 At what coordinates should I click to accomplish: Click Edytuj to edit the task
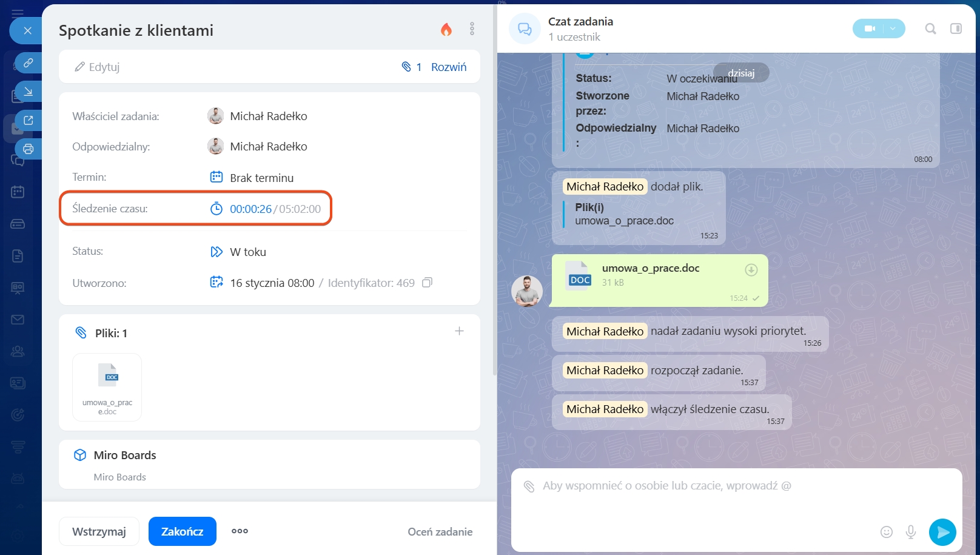click(x=97, y=67)
